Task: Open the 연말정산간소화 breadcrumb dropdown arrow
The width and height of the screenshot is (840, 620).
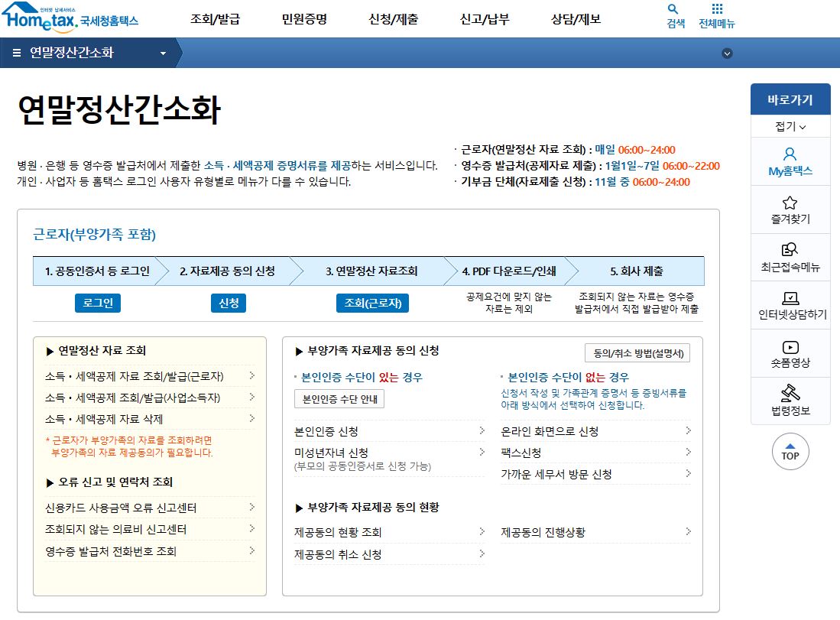Action: (161, 54)
